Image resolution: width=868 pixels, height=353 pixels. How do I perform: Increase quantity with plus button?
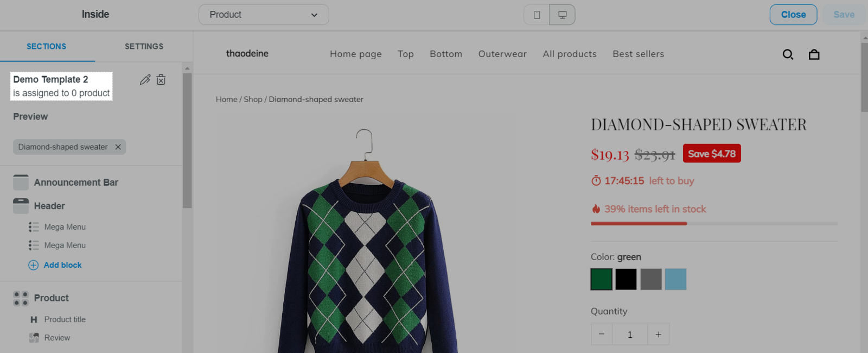click(x=658, y=335)
